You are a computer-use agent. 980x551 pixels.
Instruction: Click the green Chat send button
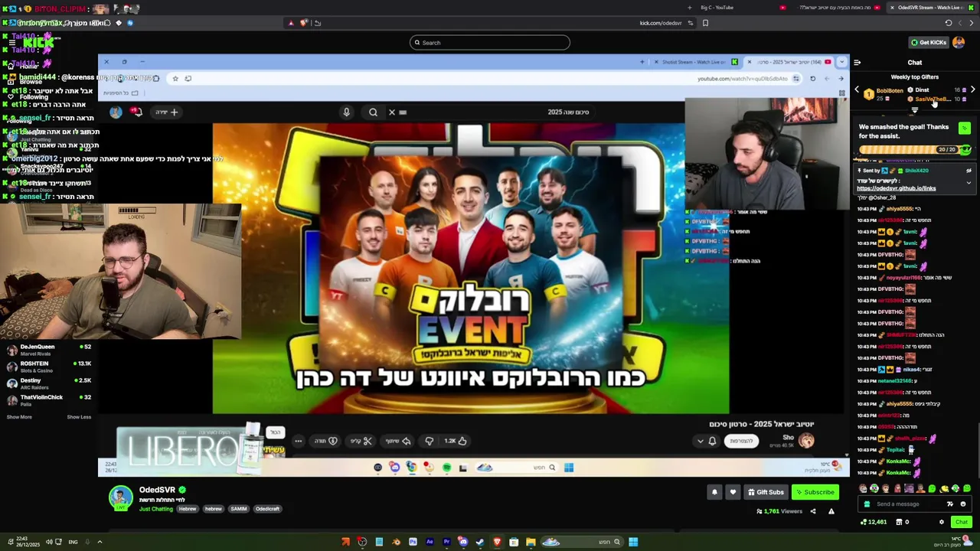tap(962, 522)
